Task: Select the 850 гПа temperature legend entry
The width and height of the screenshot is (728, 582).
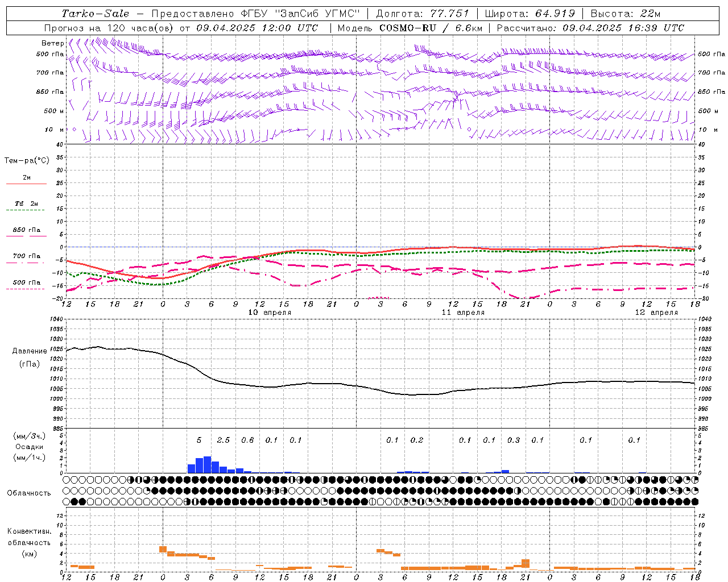Action: click(x=27, y=230)
